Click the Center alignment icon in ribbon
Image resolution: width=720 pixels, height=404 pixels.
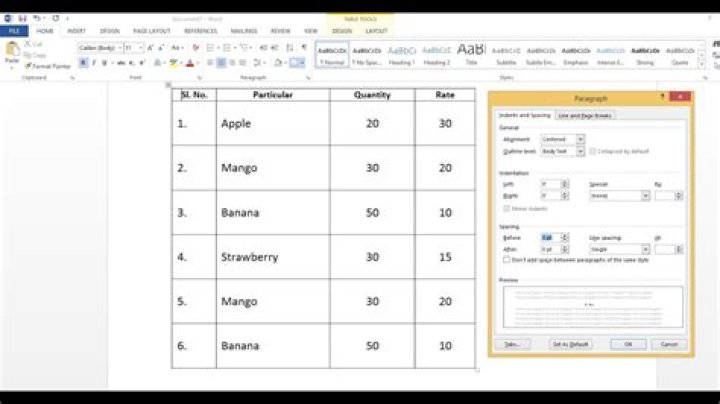(x=221, y=62)
